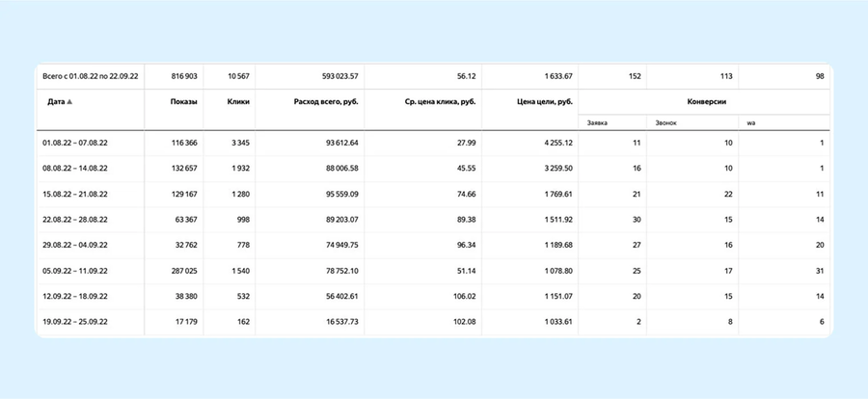The image size is (868, 399).
Task: Click spend cell 16 537.73
Action: pos(342,322)
